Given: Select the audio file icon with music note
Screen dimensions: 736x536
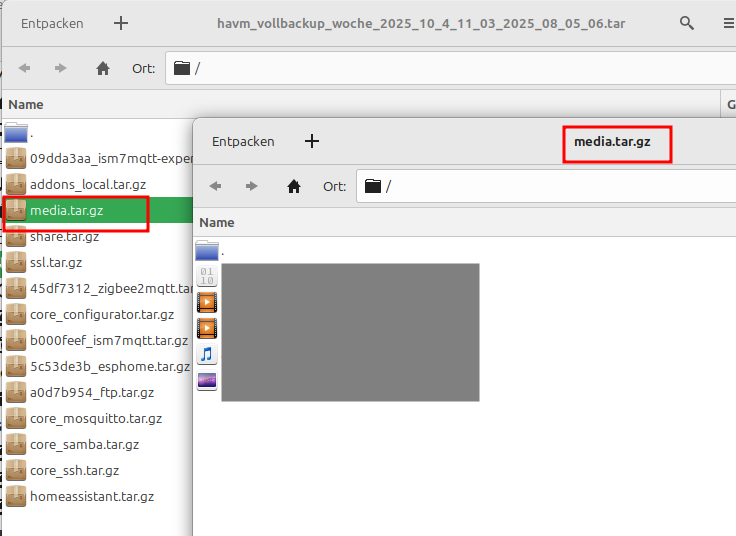Looking at the screenshot, I should [x=207, y=354].
